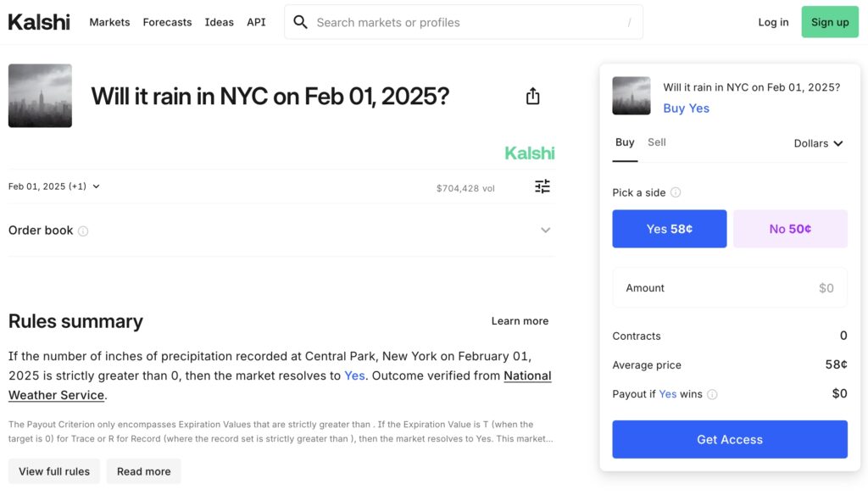Expand the Feb 01, 2025 (+1) date dropdown

tap(54, 186)
